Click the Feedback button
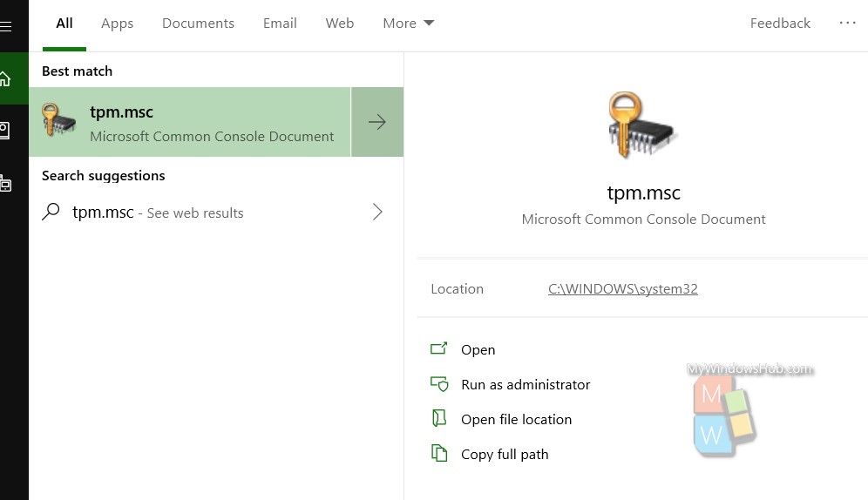The image size is (868, 500). [x=780, y=24]
